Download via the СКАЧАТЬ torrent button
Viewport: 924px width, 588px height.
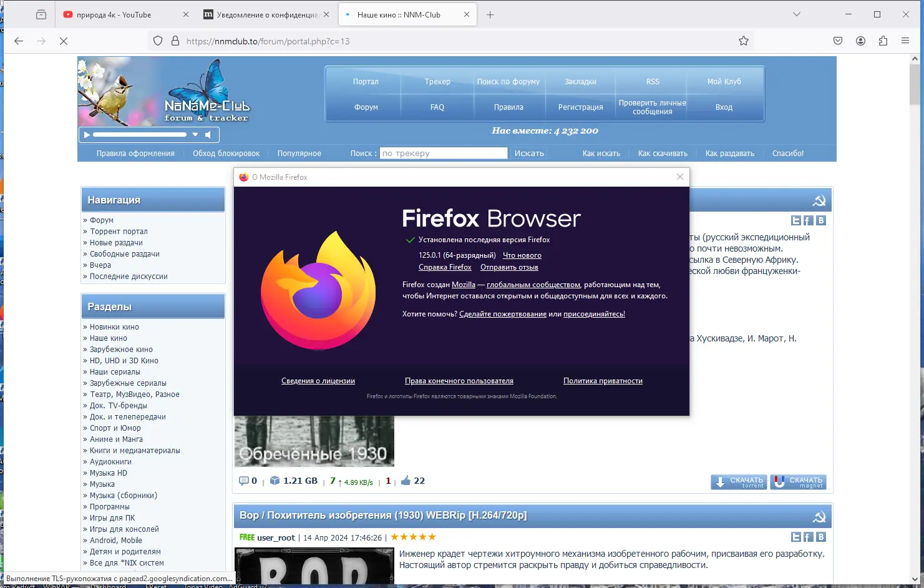[x=739, y=482]
